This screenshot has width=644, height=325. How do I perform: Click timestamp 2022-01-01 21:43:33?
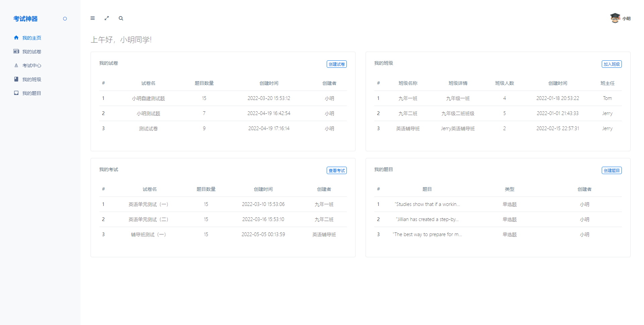[558, 113]
